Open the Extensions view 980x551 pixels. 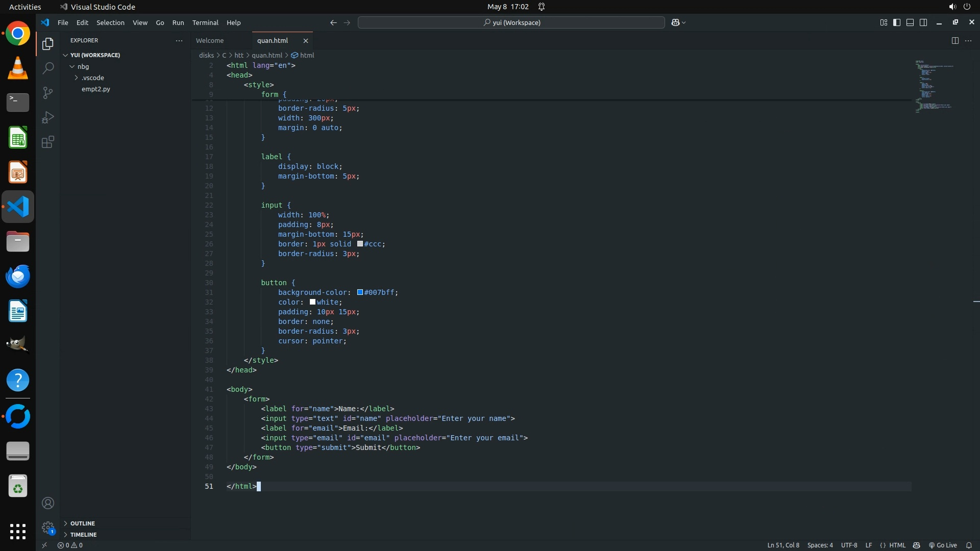point(48,142)
